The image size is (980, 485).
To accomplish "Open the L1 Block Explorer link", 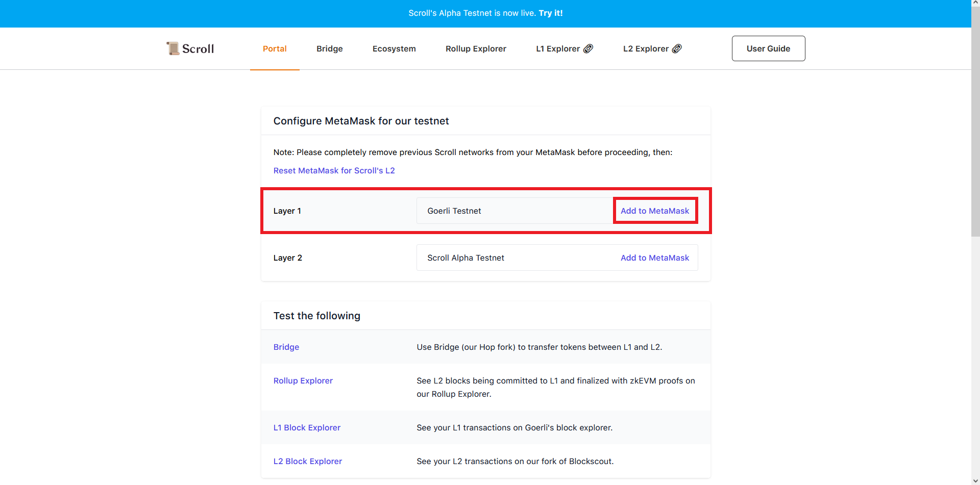I will pyautogui.click(x=307, y=428).
